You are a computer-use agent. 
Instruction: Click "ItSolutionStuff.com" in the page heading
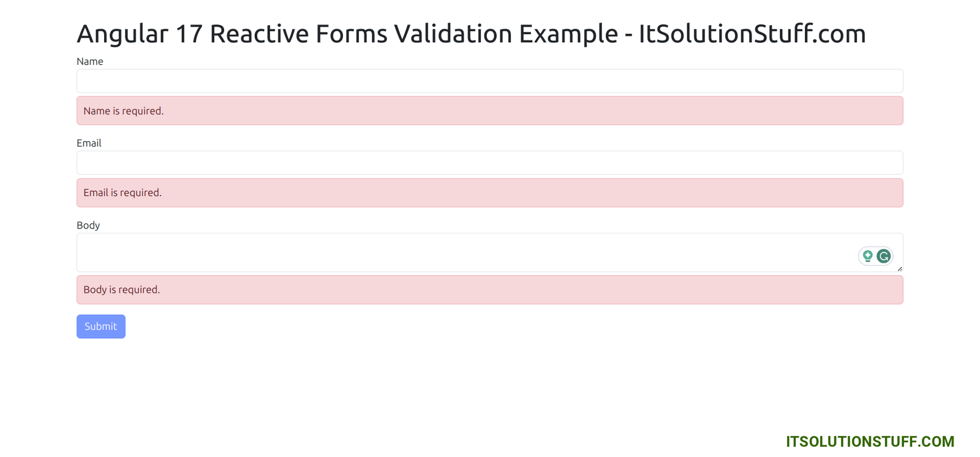coord(752,34)
